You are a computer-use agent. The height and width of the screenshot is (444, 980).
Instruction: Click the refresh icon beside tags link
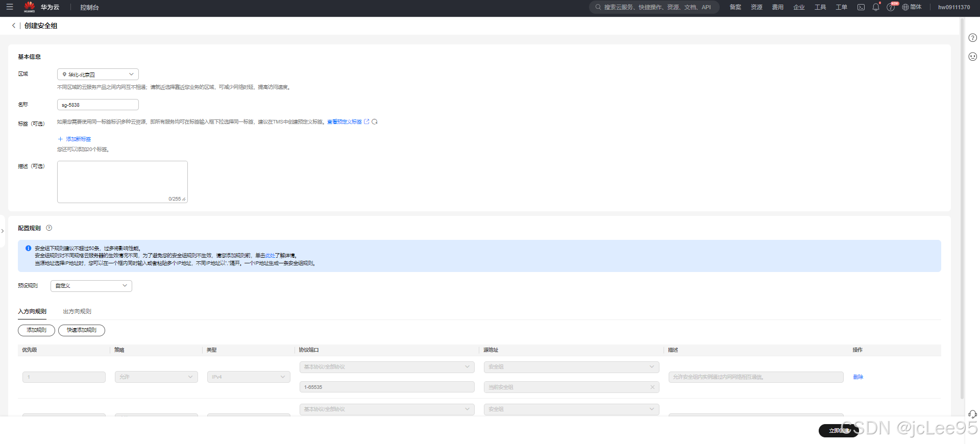[375, 122]
